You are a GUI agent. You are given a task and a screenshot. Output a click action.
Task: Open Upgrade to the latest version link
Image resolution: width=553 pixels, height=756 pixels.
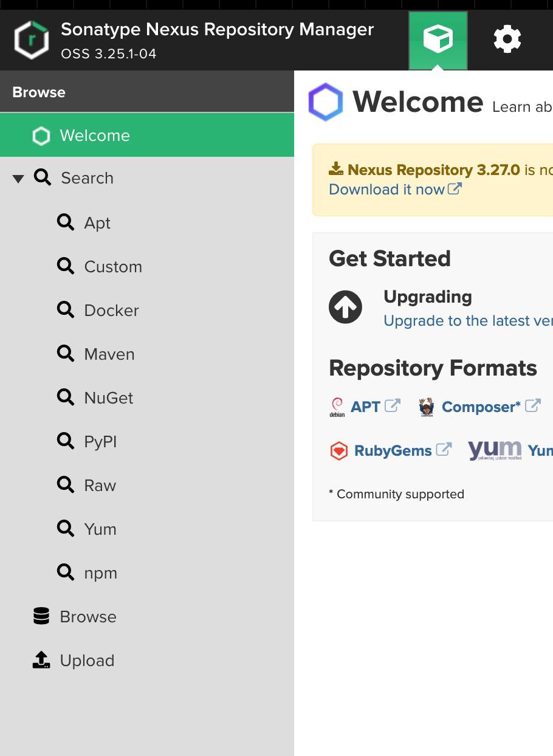(x=468, y=321)
